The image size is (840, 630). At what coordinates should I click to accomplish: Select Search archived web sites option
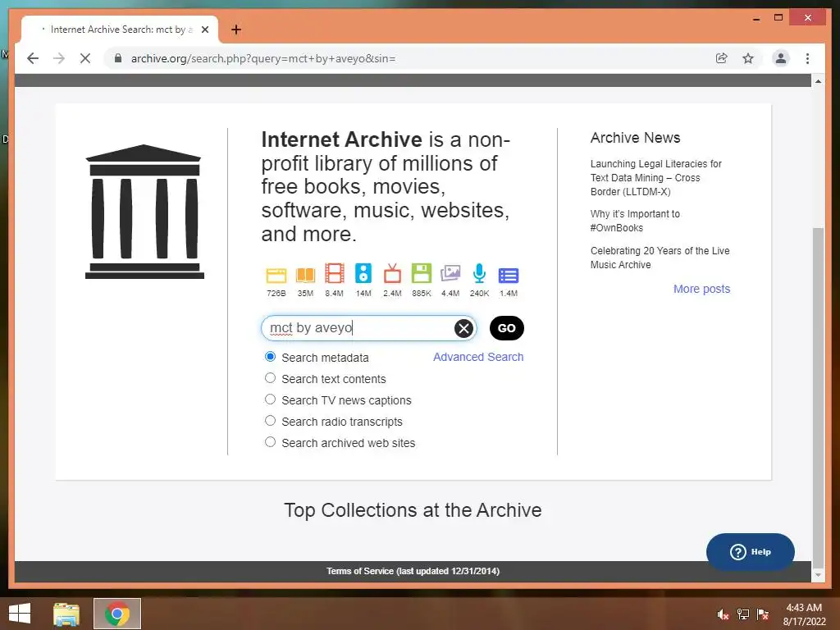pos(271,442)
